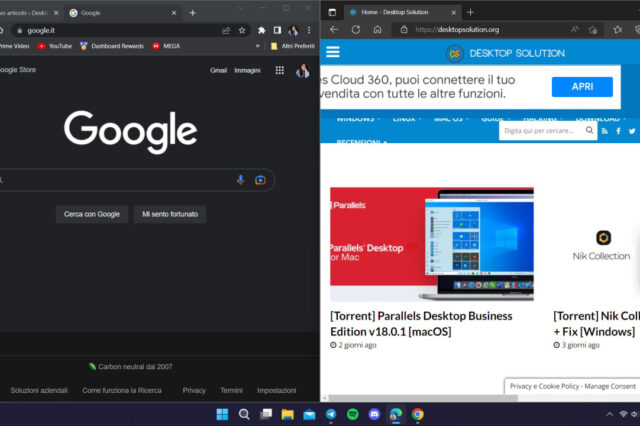Switch to Edge in the taskbar

[396, 415]
